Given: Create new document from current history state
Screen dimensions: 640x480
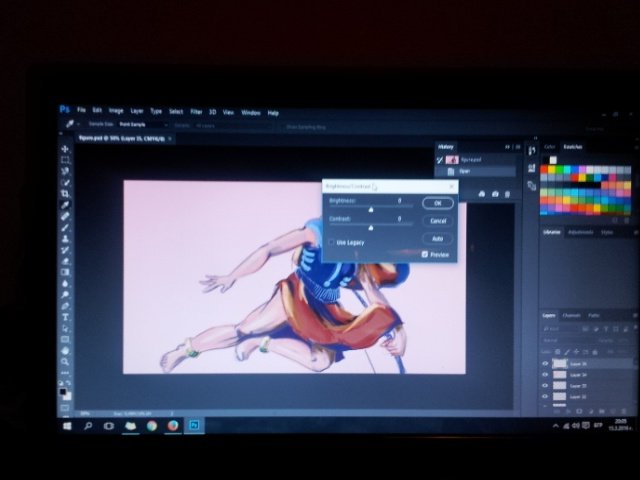Looking at the screenshot, I should (482, 194).
